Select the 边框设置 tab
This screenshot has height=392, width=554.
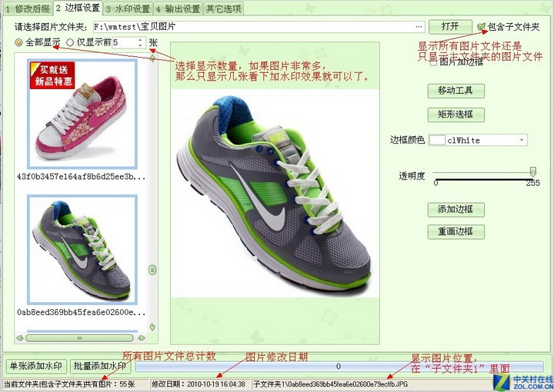[x=77, y=8]
